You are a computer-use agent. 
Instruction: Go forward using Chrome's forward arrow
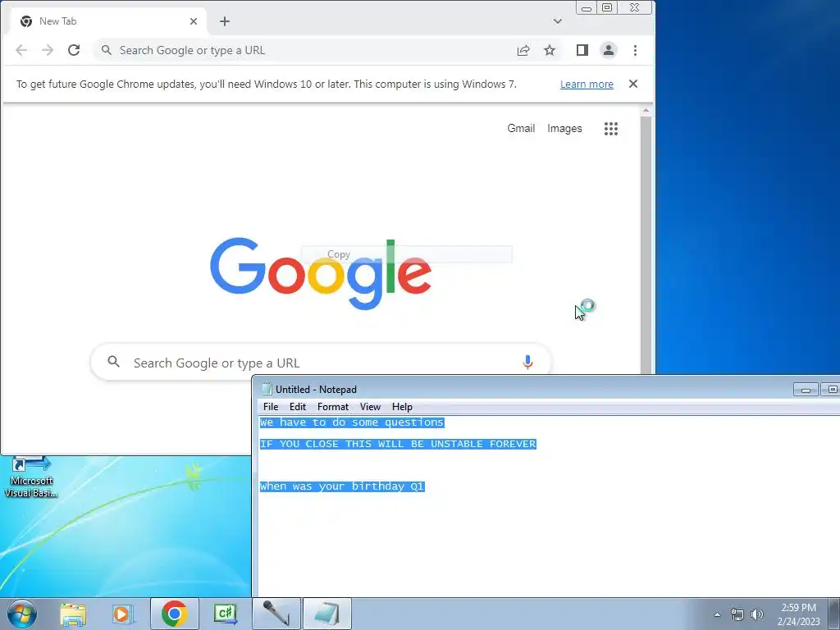(x=48, y=50)
